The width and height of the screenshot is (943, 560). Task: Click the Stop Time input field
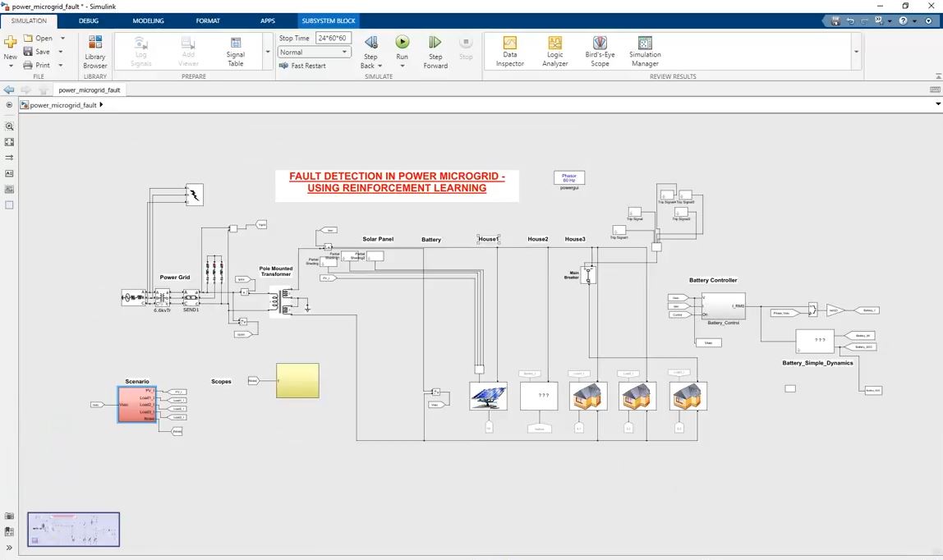point(333,38)
